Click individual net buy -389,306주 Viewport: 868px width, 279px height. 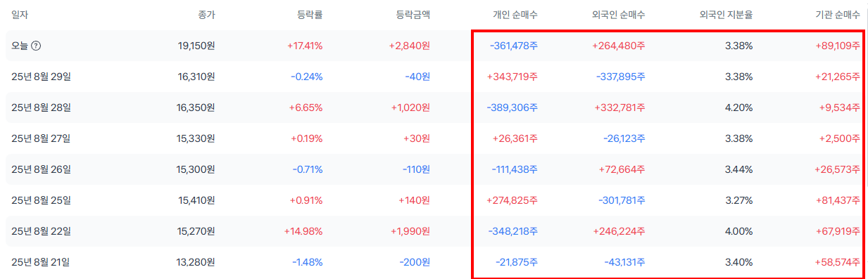512,108
